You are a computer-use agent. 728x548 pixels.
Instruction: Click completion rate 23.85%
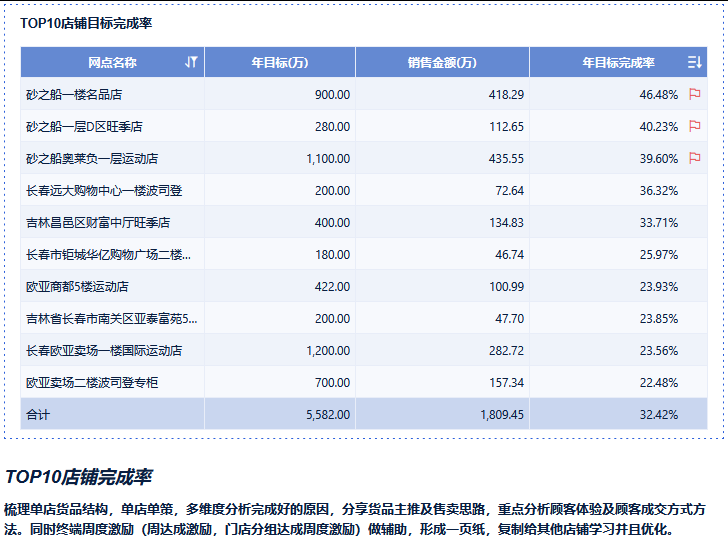pos(659,319)
